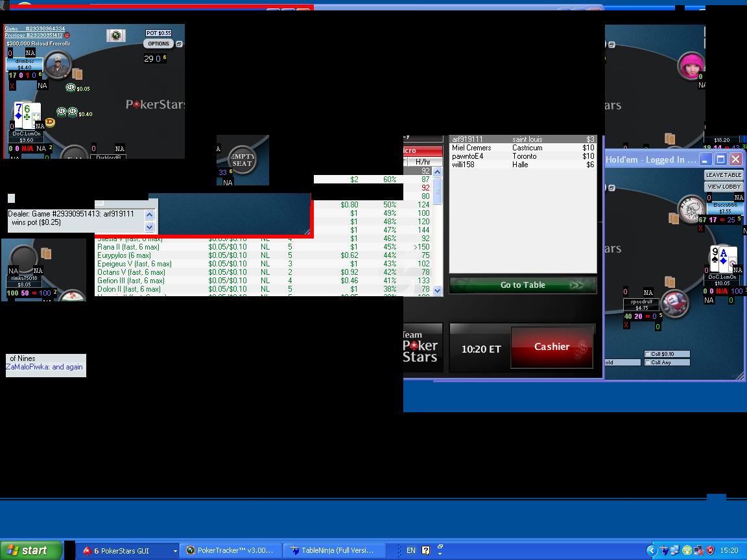Screen dimensions: 747x560
Task: Click the LEAVE TABLE button
Action: [723, 175]
